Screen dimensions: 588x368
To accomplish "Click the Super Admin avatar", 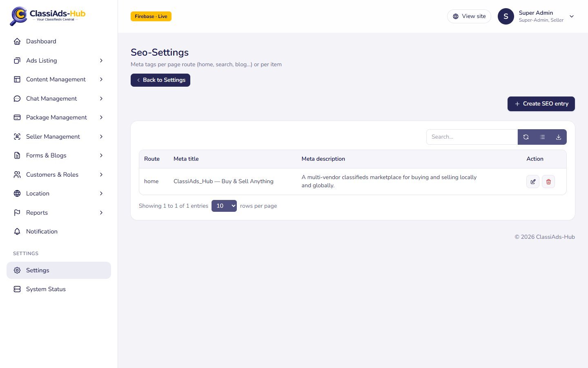I will [x=506, y=16].
